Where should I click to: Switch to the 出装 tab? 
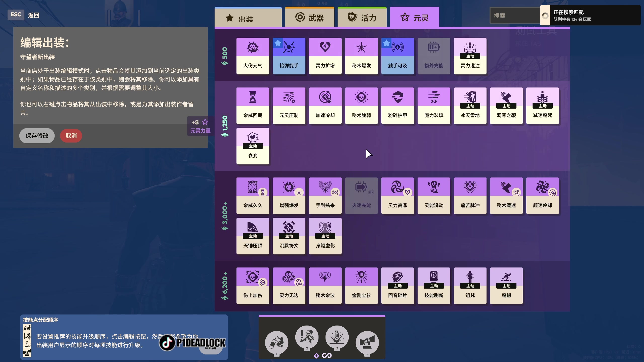248,17
